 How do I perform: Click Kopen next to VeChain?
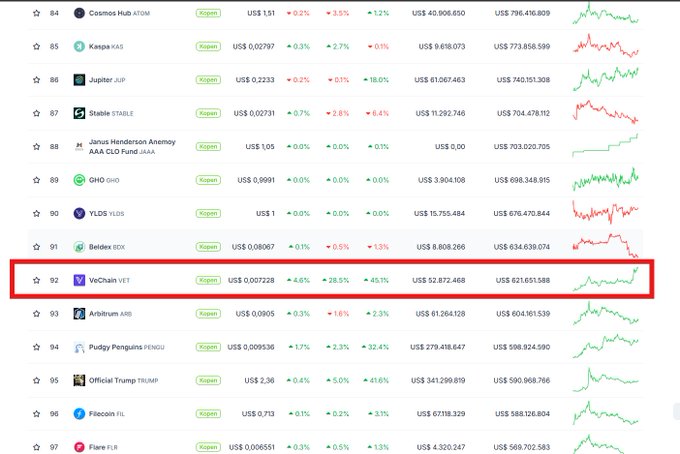[208, 280]
